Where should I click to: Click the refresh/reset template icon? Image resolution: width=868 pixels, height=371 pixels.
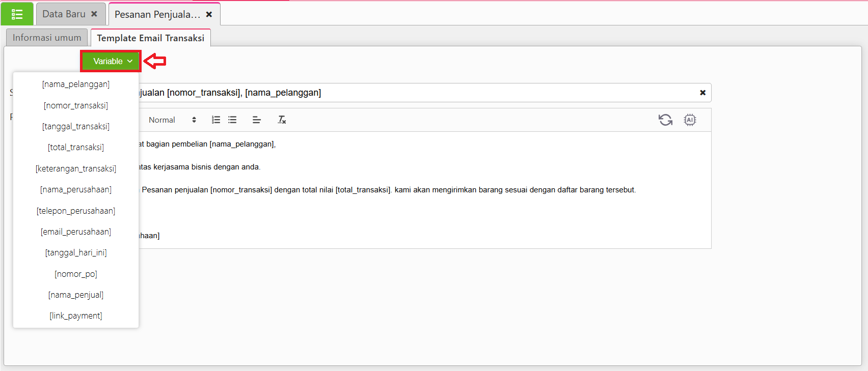coord(665,120)
